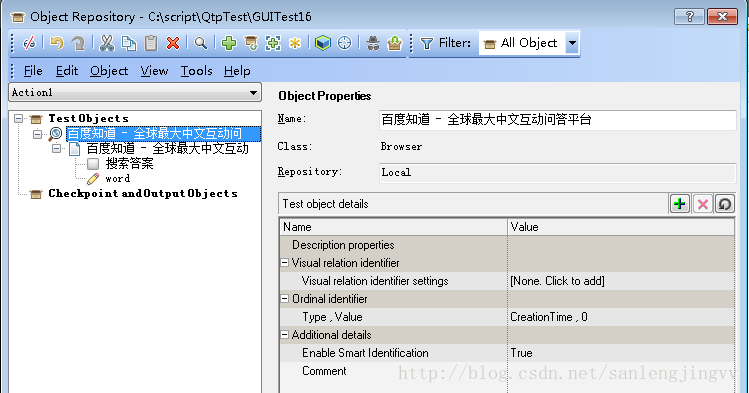Open the Help menu

(237, 71)
